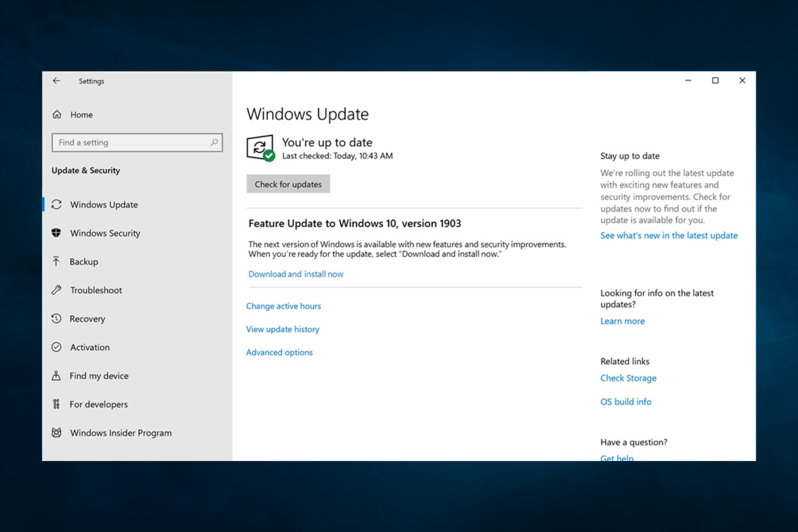Open the OS build info link
Image resolution: width=798 pixels, height=532 pixels.
(626, 401)
